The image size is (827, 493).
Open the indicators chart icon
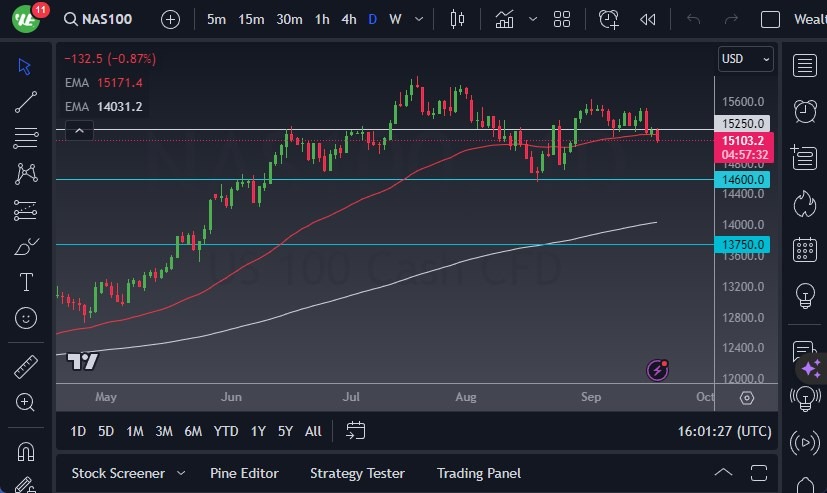(x=504, y=19)
